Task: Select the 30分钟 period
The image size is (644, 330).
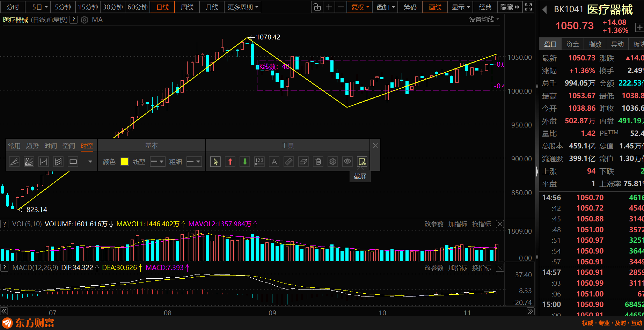Action: tap(113, 7)
